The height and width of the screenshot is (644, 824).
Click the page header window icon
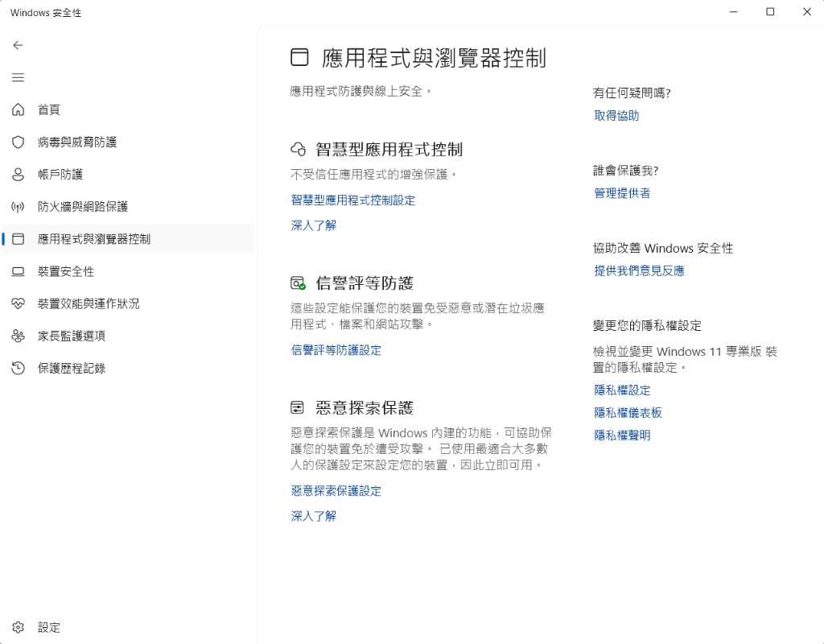tap(299, 57)
